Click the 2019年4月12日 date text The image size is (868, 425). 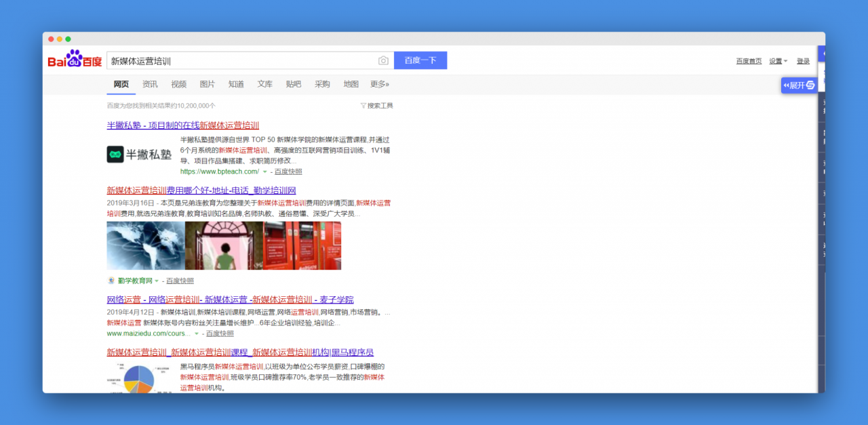click(x=129, y=312)
